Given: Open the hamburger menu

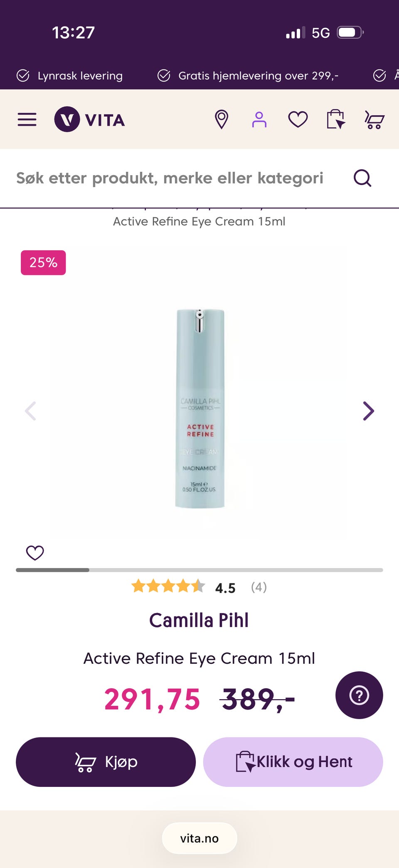Looking at the screenshot, I should pos(27,119).
